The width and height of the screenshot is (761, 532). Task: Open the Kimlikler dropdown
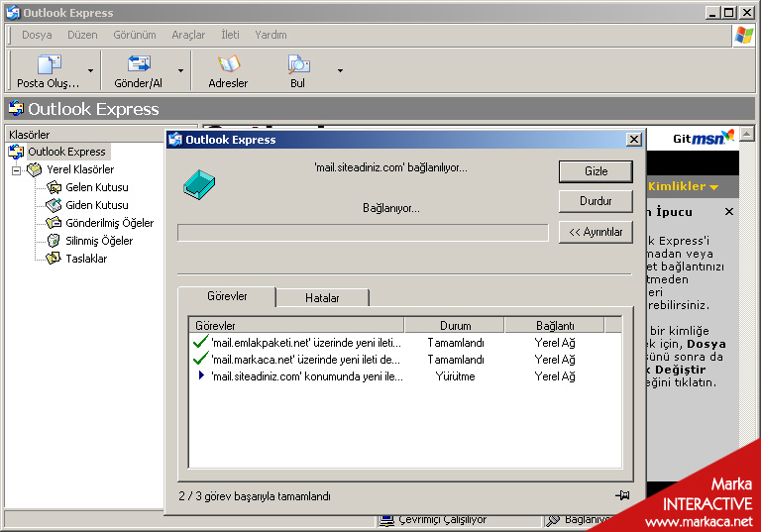[x=683, y=186]
